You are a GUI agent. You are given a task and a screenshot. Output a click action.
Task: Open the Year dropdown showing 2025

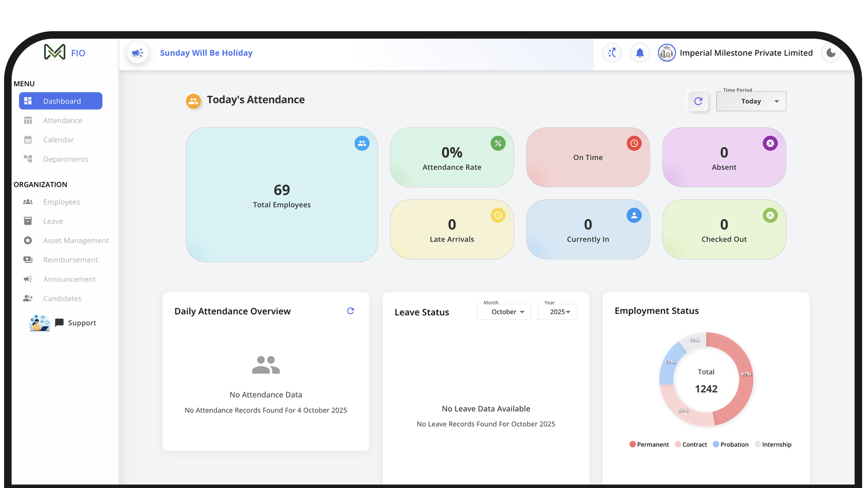[x=557, y=312]
